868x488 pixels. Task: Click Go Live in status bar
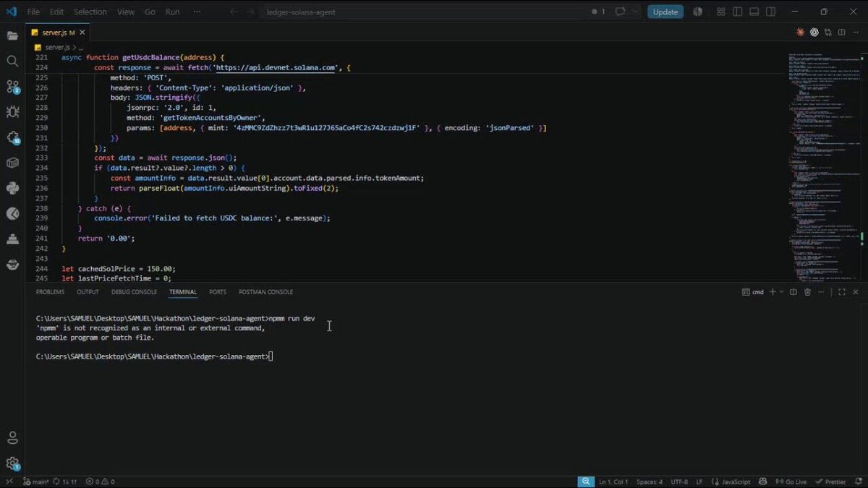[x=791, y=481]
